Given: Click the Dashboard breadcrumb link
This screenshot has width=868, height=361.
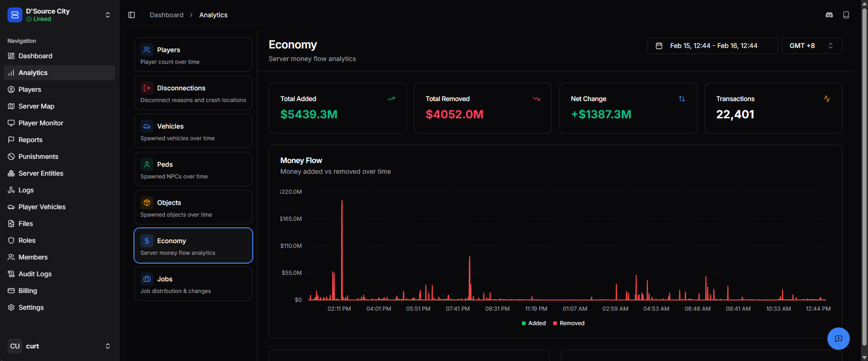Looking at the screenshot, I should [x=167, y=15].
